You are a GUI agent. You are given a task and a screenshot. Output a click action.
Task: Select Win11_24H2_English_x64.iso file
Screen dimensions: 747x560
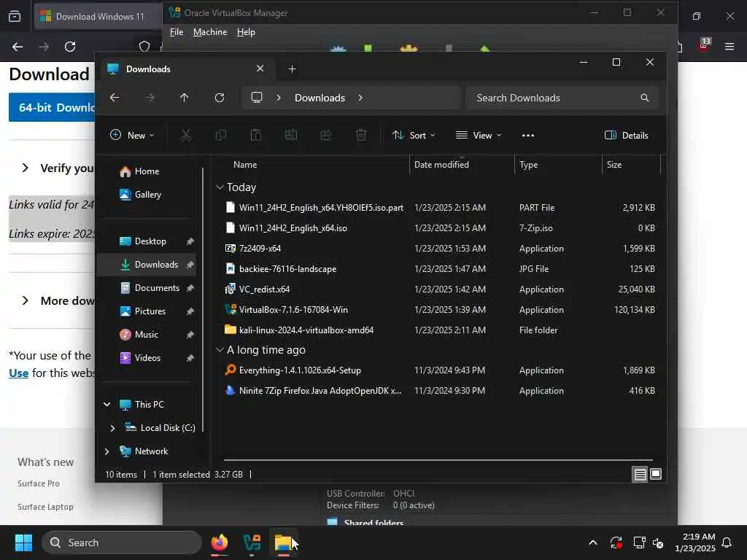click(x=293, y=228)
